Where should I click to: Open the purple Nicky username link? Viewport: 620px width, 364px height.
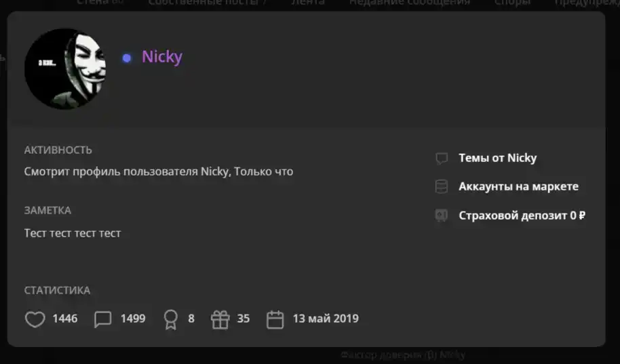(x=162, y=58)
